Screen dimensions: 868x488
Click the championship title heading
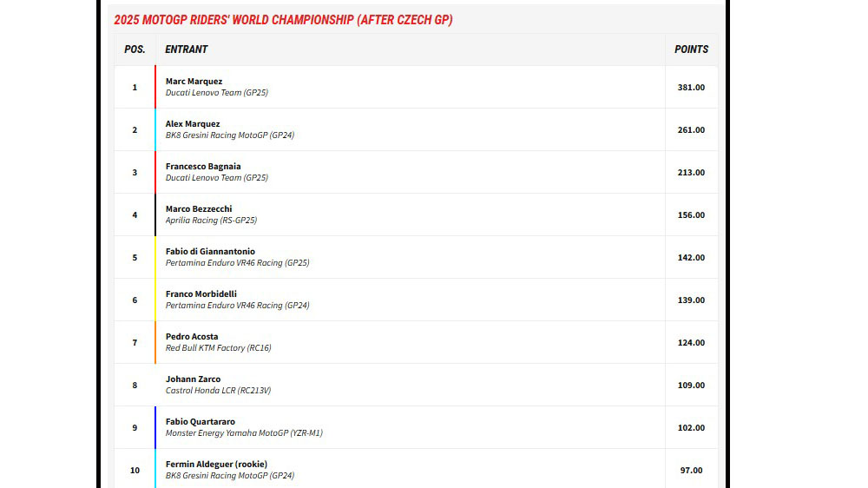tap(283, 20)
